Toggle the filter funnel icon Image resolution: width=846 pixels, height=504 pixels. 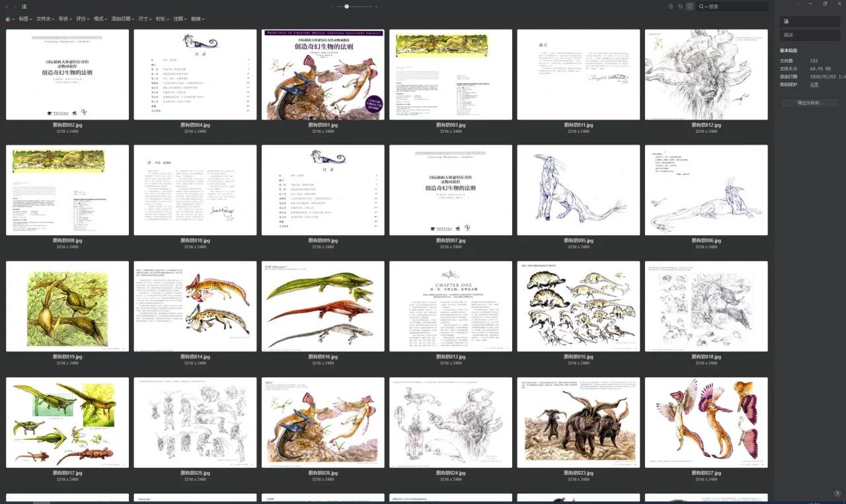[x=690, y=6]
